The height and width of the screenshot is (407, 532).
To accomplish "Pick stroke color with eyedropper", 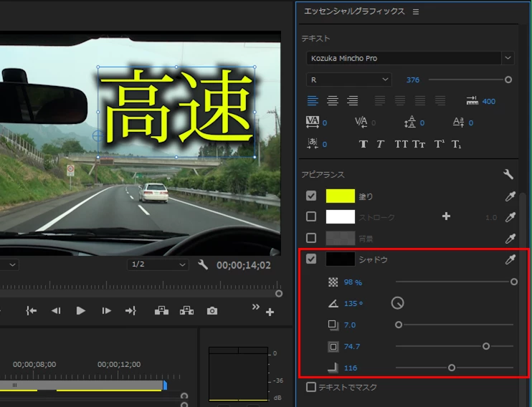I will point(510,217).
